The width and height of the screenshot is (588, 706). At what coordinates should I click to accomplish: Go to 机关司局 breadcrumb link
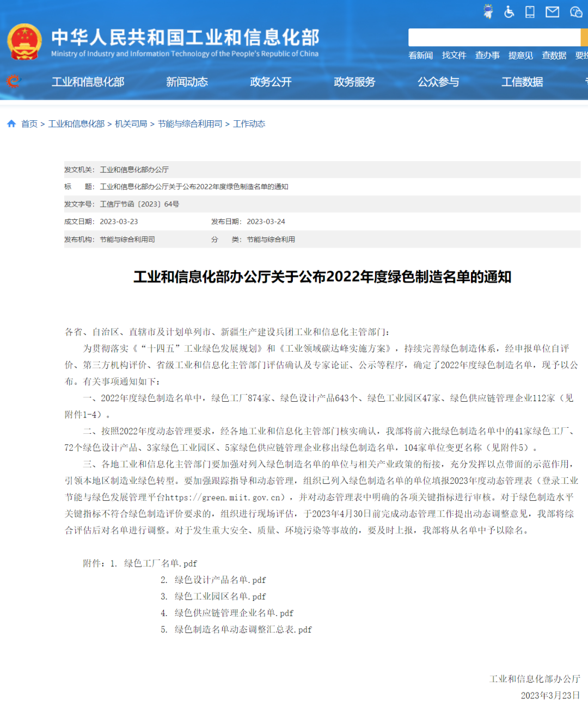(x=131, y=124)
